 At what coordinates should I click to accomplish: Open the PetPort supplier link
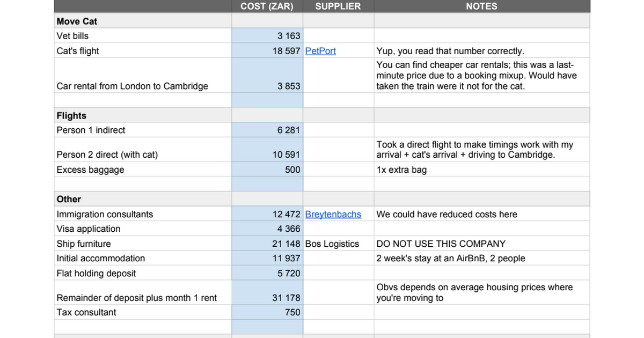pyautogui.click(x=320, y=51)
